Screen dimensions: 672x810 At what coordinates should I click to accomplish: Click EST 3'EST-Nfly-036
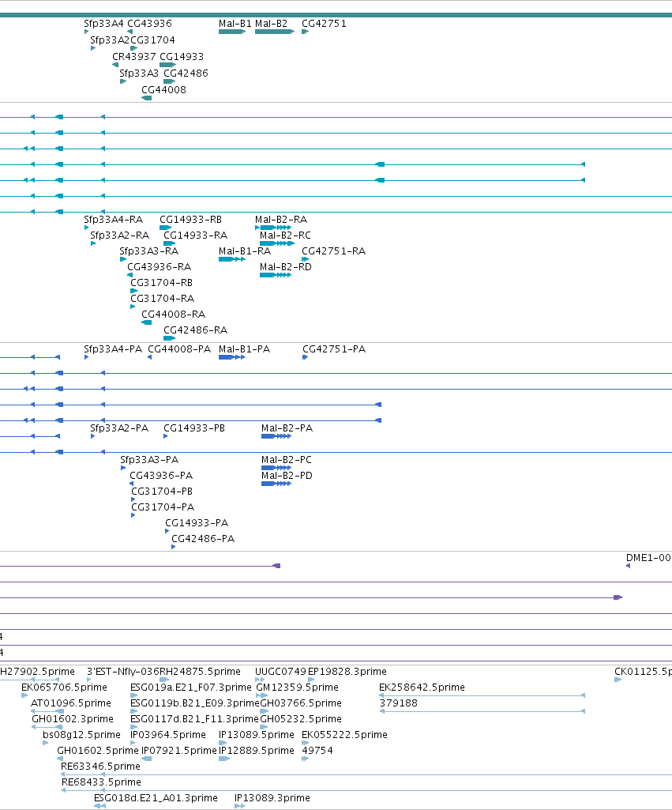tap(123, 672)
